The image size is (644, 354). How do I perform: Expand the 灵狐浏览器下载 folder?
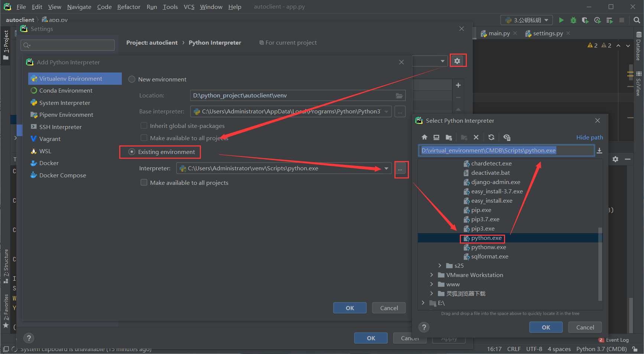pyautogui.click(x=432, y=293)
